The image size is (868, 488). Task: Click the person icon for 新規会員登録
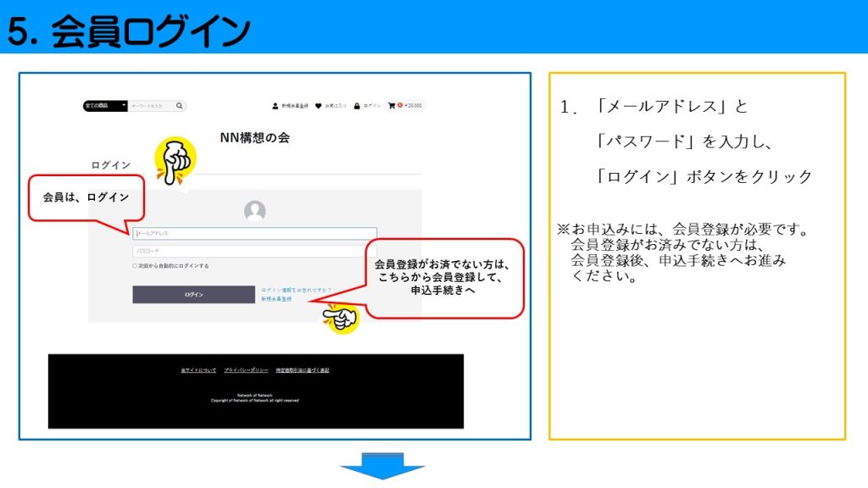[275, 106]
